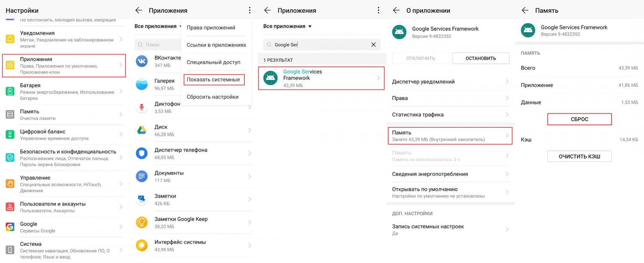Select 'Показать системные' menu item

point(214,80)
